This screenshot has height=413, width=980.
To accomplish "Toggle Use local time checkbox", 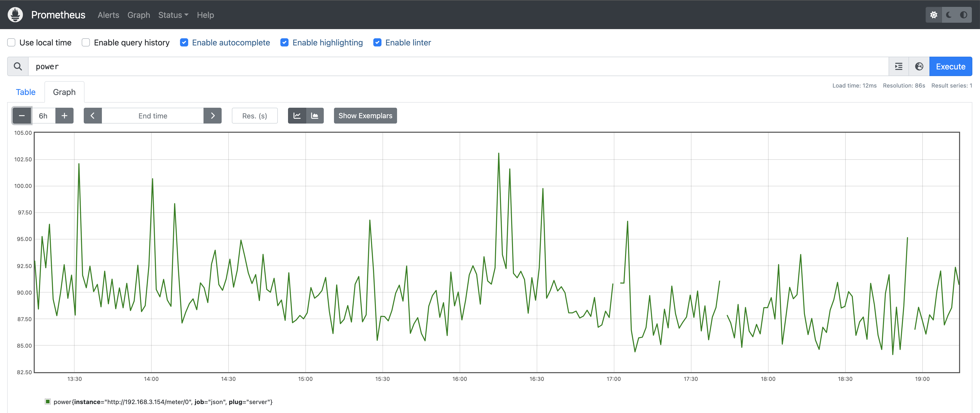I will tap(11, 43).
